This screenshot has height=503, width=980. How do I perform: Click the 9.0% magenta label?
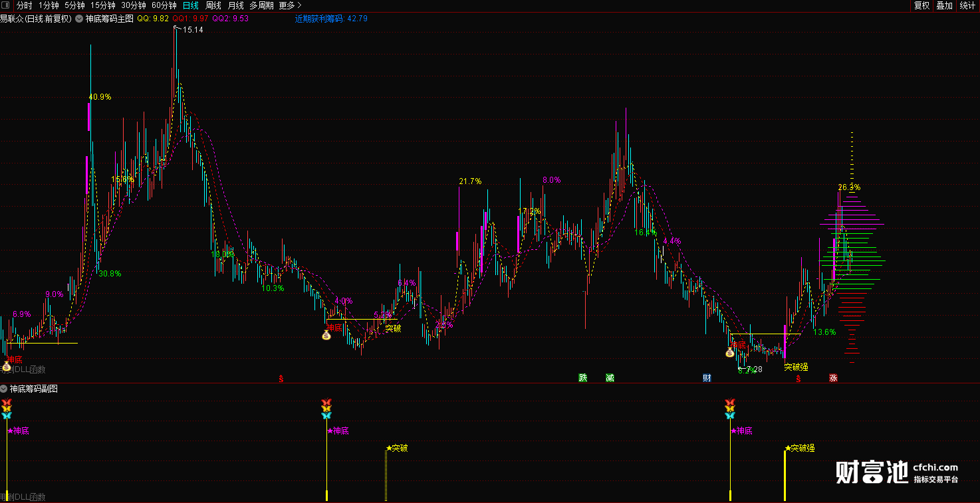pos(55,294)
